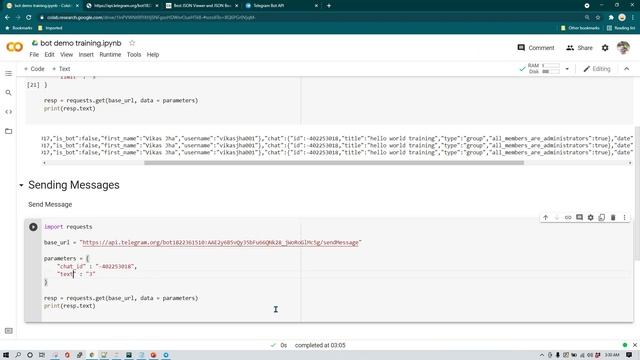Add a new Code cell
This screenshot has width=640, height=360.
34,69
